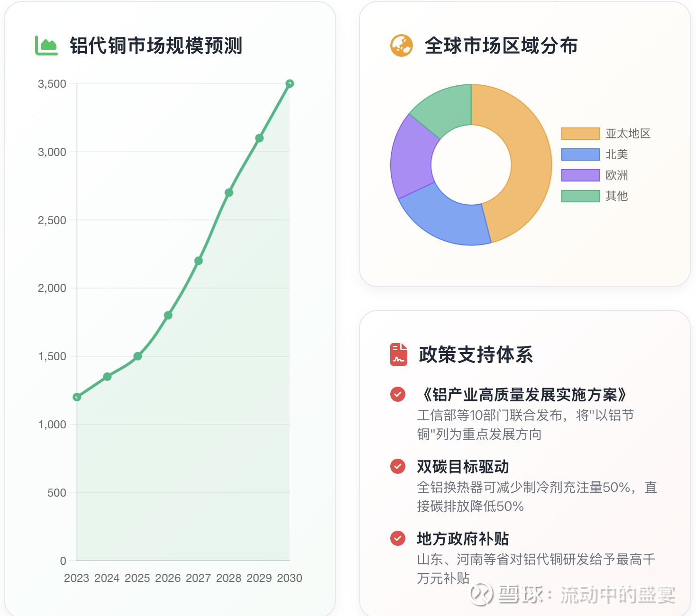Select the 亚太地区 legend label

coord(628,134)
